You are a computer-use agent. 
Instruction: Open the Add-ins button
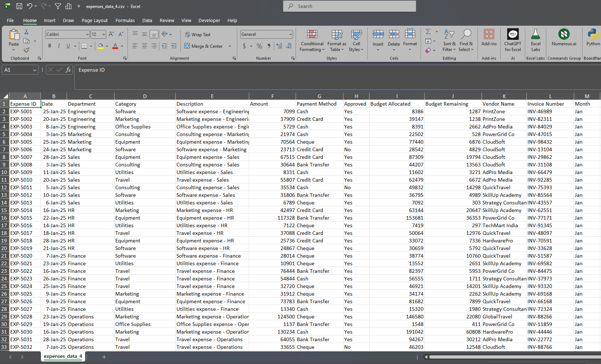[x=489, y=38]
